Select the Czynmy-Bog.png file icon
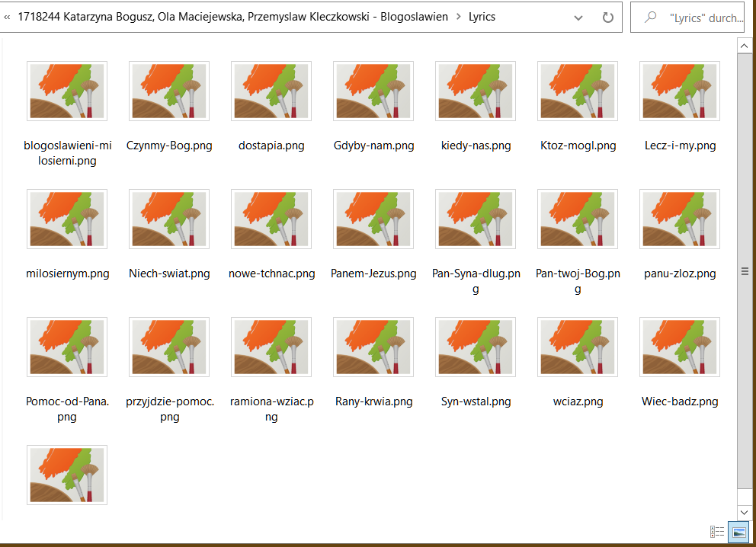 (169, 91)
